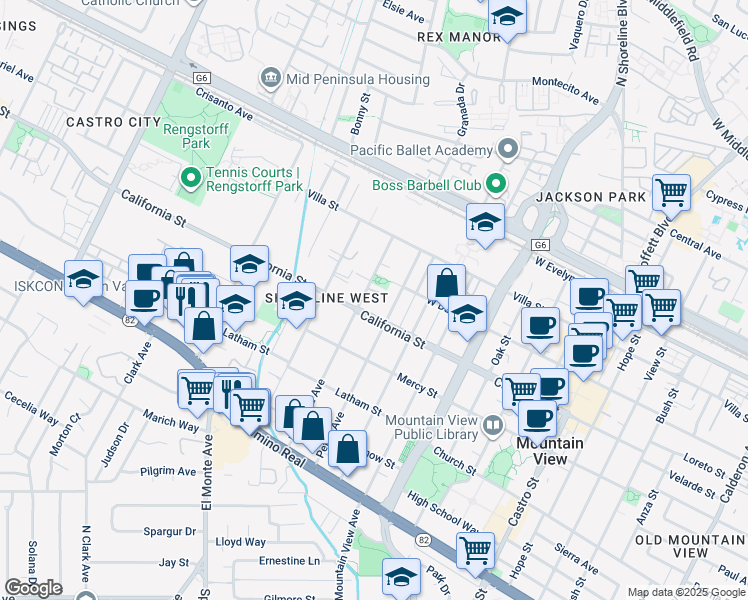748x600 pixels.
Task: Open the shopping cart marker in Jackson Park
Action: click(x=671, y=195)
